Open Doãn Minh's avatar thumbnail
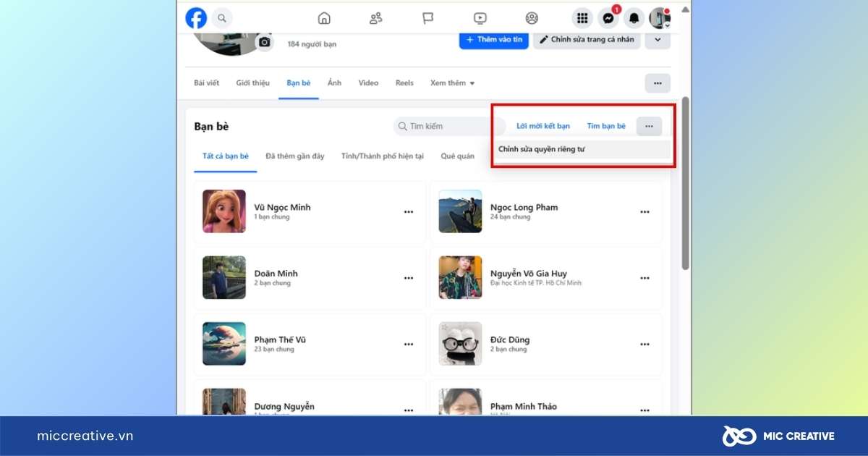Screen dimensions: 868x456 tap(224, 278)
